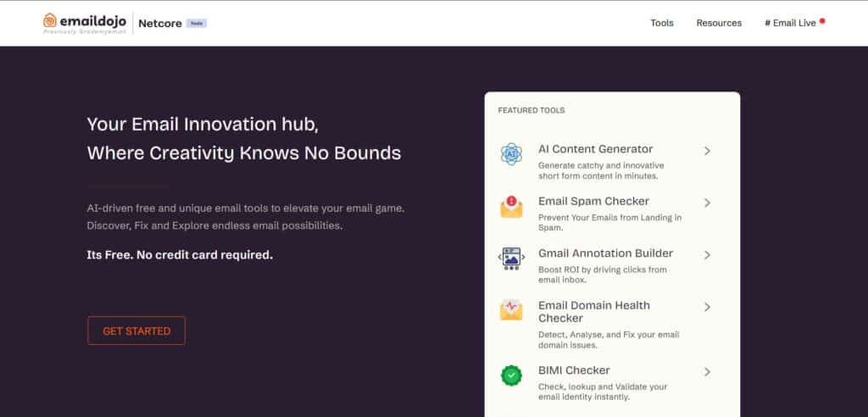Screen dimensions: 868x417
Task: Expand the Gmail Annotation Builder chevron arrow
Action: pos(707,254)
